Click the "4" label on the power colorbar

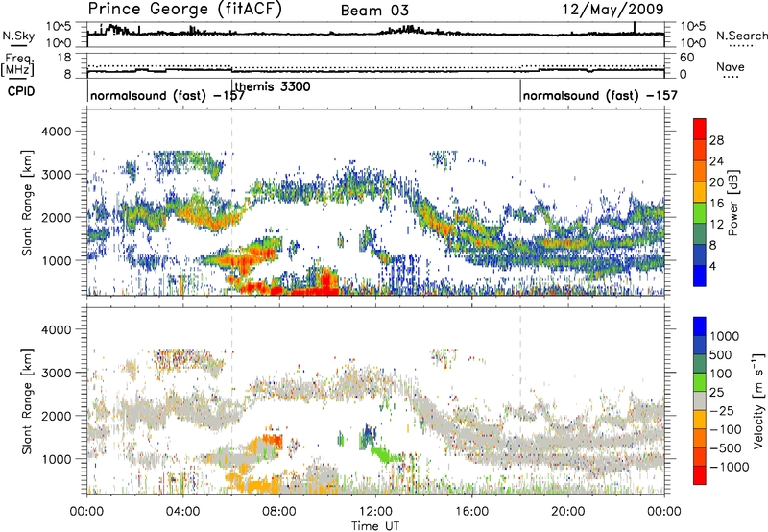click(712, 266)
